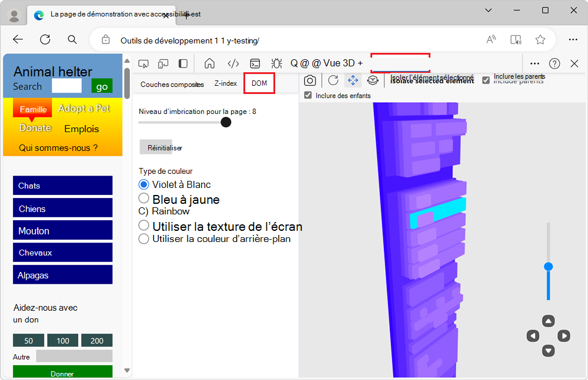Switch to Couches composites tab
The width and height of the screenshot is (588, 380).
[x=172, y=85]
